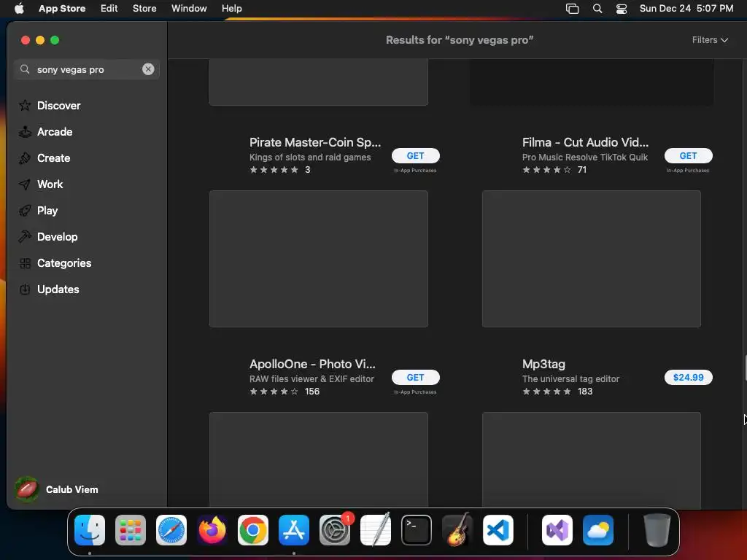The width and height of the screenshot is (747, 560).
Task: Open Pirate Master-Coin Sp... app page
Action: pos(315,142)
